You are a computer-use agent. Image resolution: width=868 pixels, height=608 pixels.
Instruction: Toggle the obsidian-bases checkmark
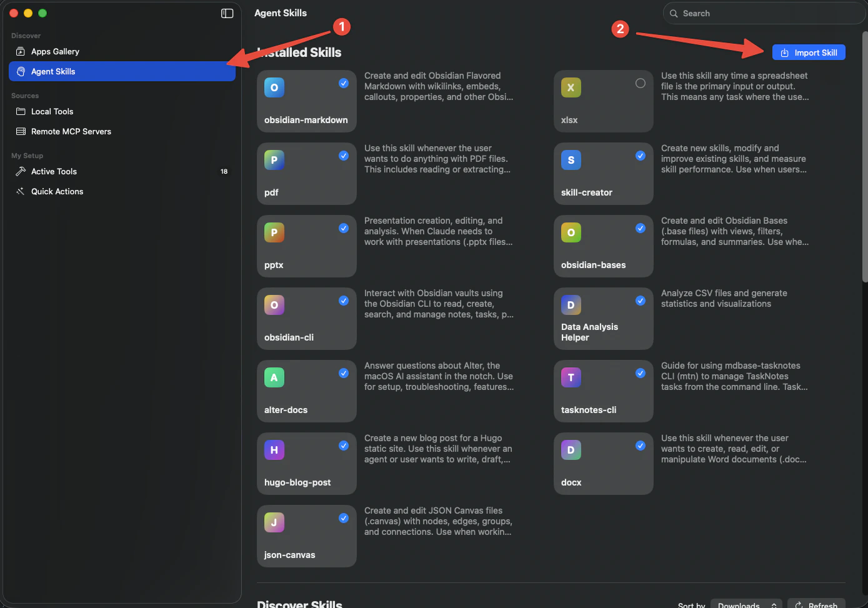[x=641, y=228]
